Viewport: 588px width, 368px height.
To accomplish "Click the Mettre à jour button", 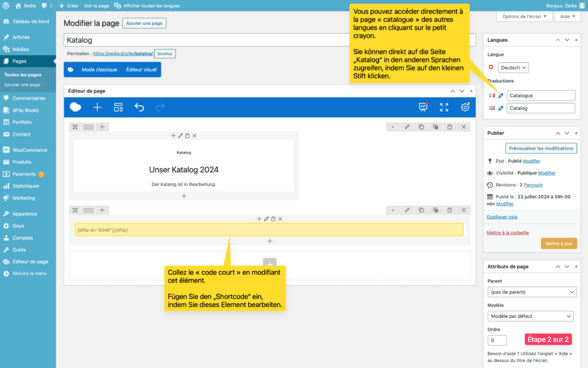I will click(559, 244).
